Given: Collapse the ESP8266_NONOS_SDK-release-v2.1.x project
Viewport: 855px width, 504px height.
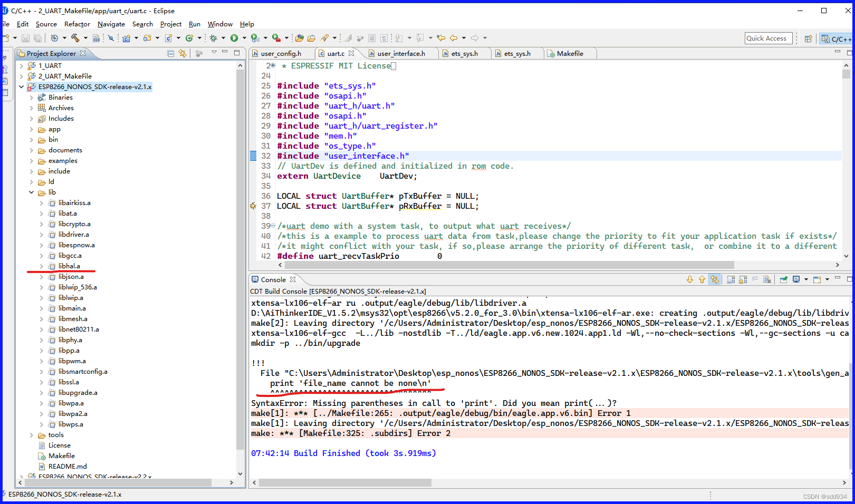Looking at the screenshot, I should 21,87.
